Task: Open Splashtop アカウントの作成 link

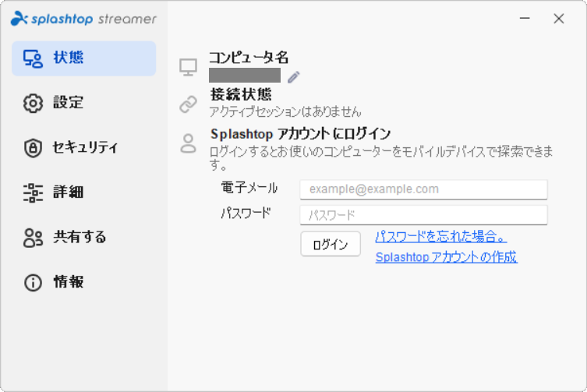Action: 446,257
